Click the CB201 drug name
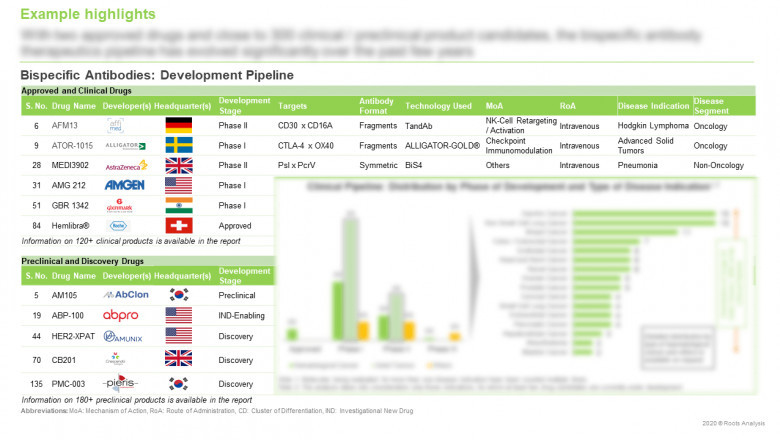 [x=64, y=360]
